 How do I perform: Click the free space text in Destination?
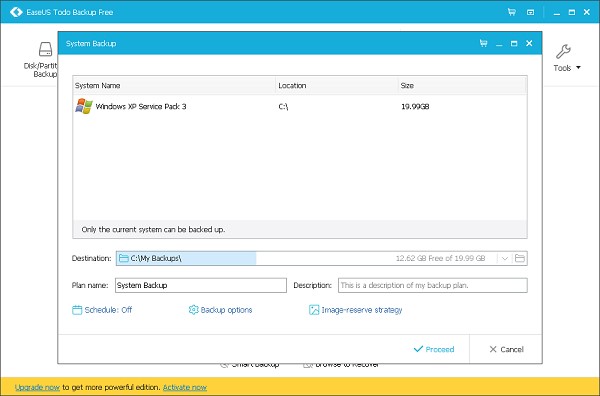440,258
